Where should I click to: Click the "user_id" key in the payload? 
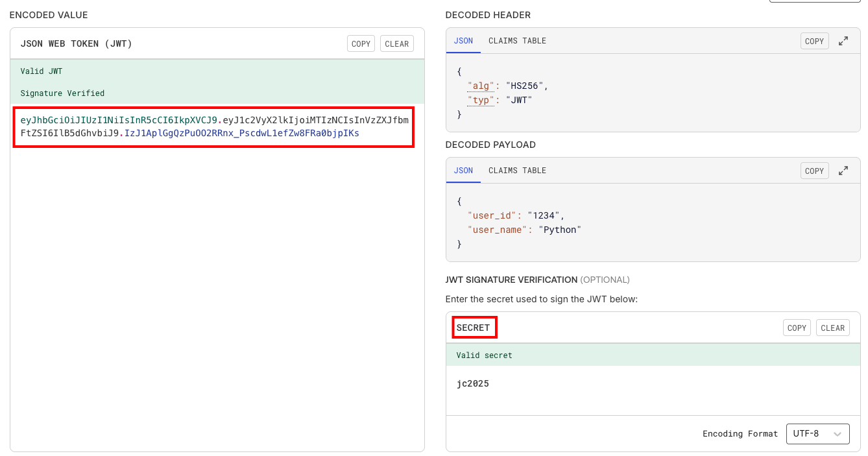(492, 215)
